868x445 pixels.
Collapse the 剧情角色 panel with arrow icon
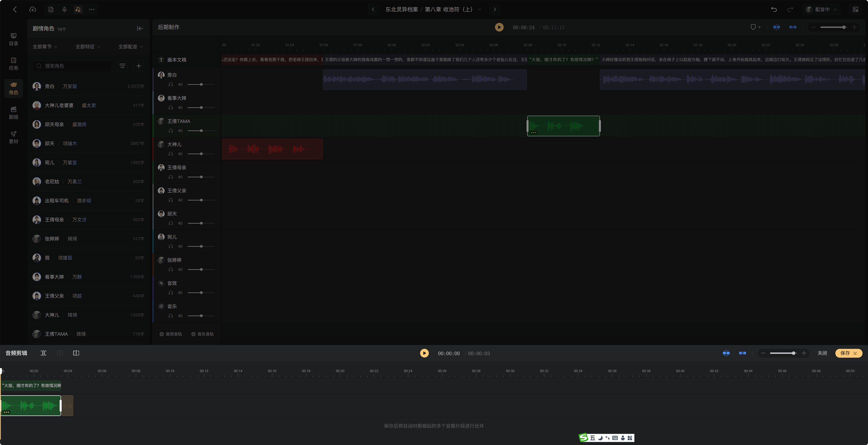click(140, 29)
